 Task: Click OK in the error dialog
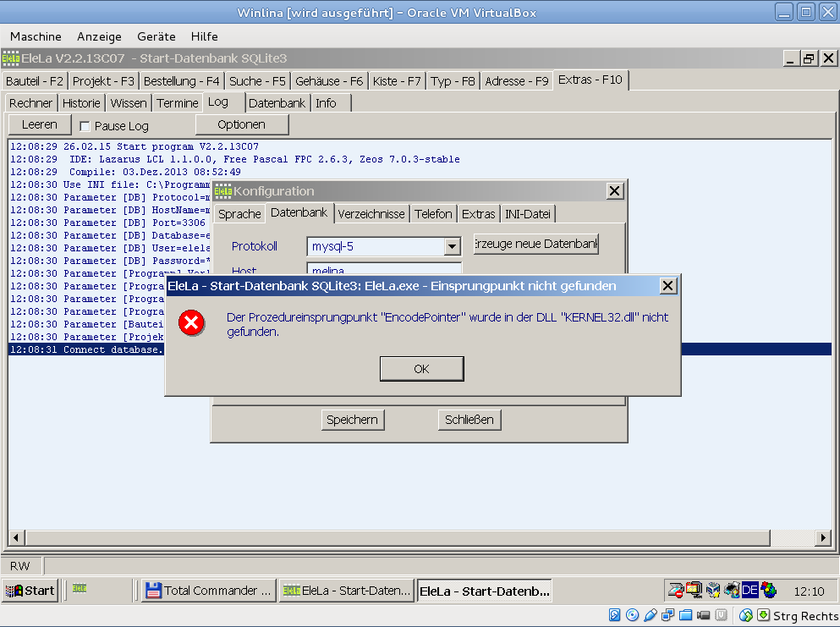click(421, 369)
